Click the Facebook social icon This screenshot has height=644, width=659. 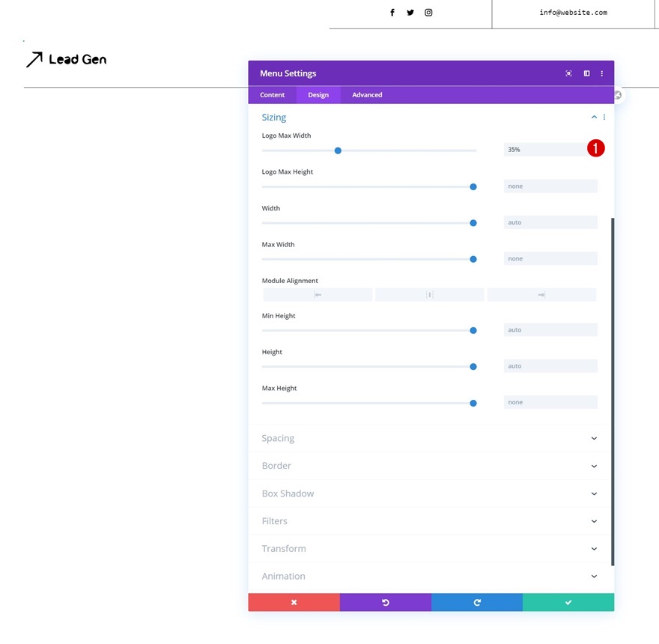[392, 13]
